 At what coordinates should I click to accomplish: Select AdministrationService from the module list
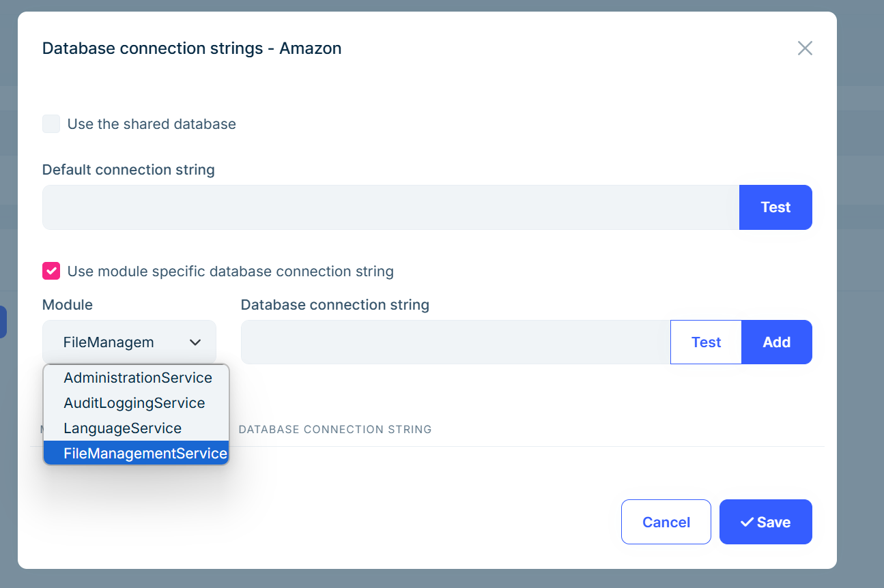[x=138, y=378]
